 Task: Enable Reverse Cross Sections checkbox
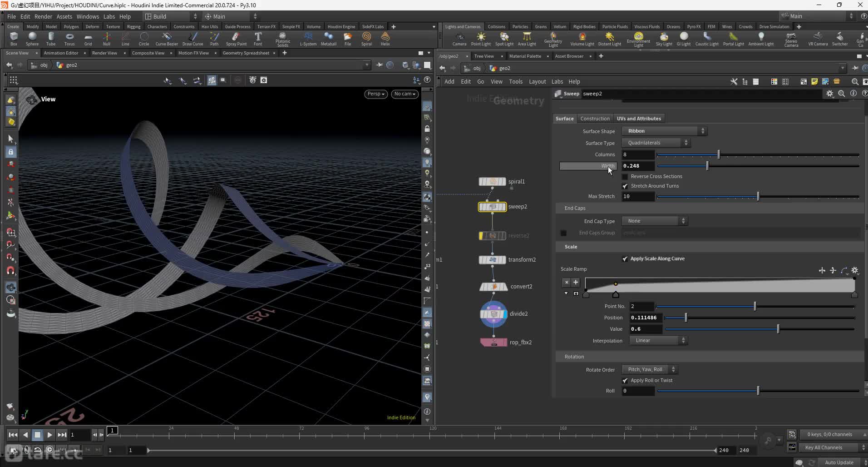(x=625, y=176)
